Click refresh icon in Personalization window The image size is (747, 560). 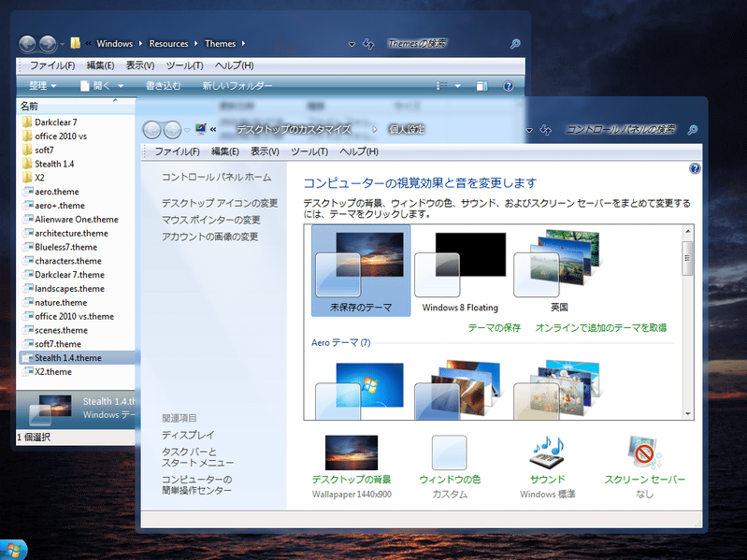point(545,130)
